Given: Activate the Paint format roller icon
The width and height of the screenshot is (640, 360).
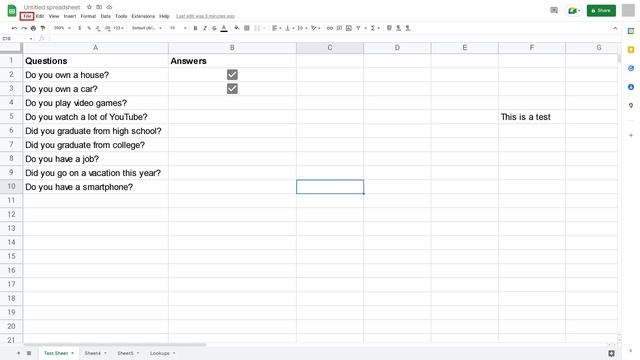Looking at the screenshot, I should [42, 28].
